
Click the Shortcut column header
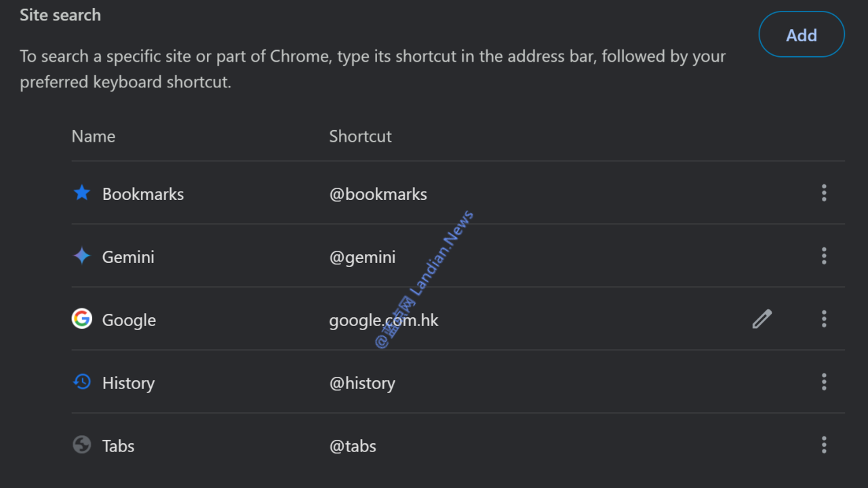tap(360, 136)
